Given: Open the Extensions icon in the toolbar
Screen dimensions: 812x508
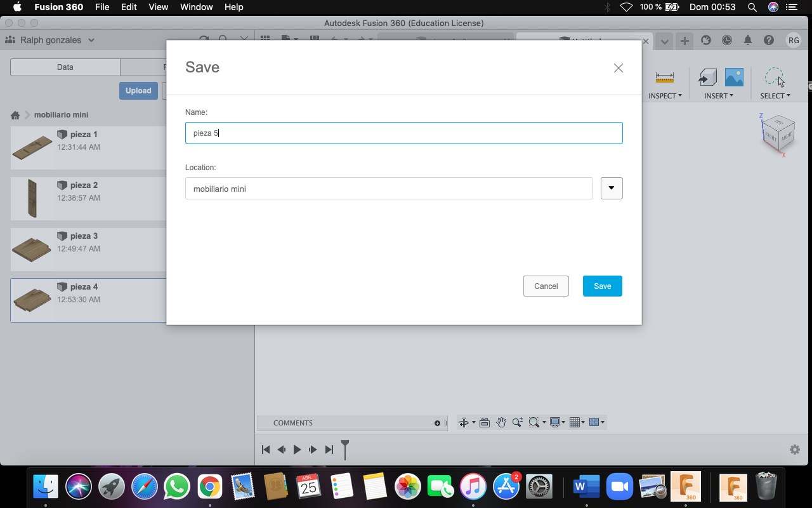Looking at the screenshot, I should [x=706, y=40].
